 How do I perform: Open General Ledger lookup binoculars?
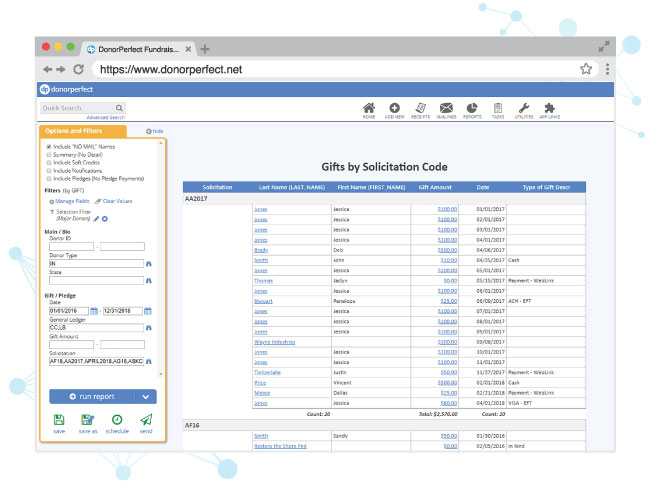coord(149,328)
